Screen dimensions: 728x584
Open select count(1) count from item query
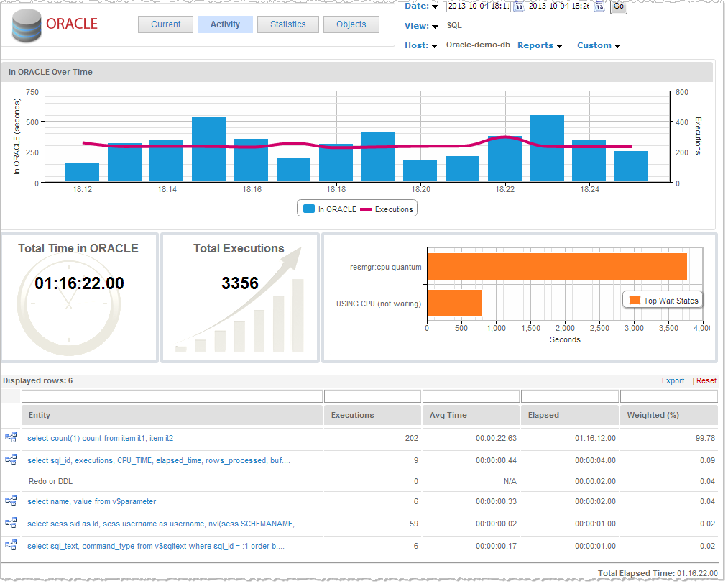pos(101,438)
